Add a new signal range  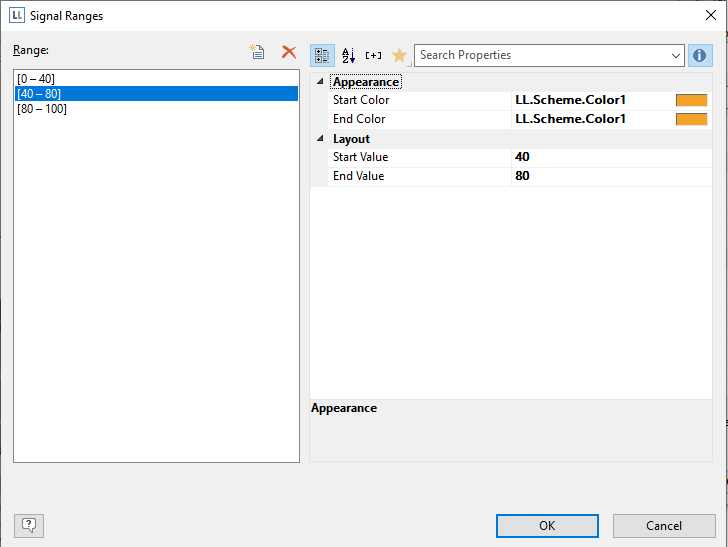pos(258,53)
